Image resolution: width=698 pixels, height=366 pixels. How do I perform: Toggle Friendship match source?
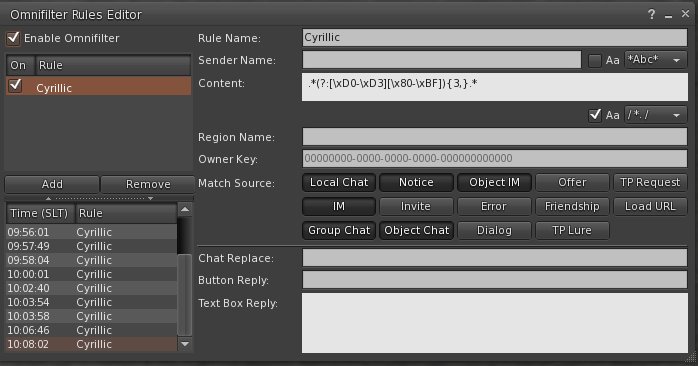coord(572,207)
